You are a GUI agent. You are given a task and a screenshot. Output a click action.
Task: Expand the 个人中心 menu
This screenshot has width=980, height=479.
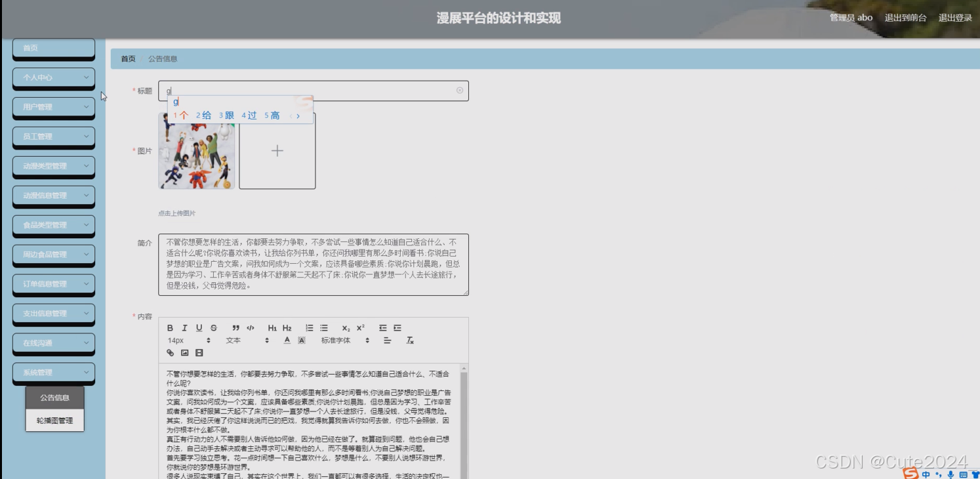(x=54, y=77)
